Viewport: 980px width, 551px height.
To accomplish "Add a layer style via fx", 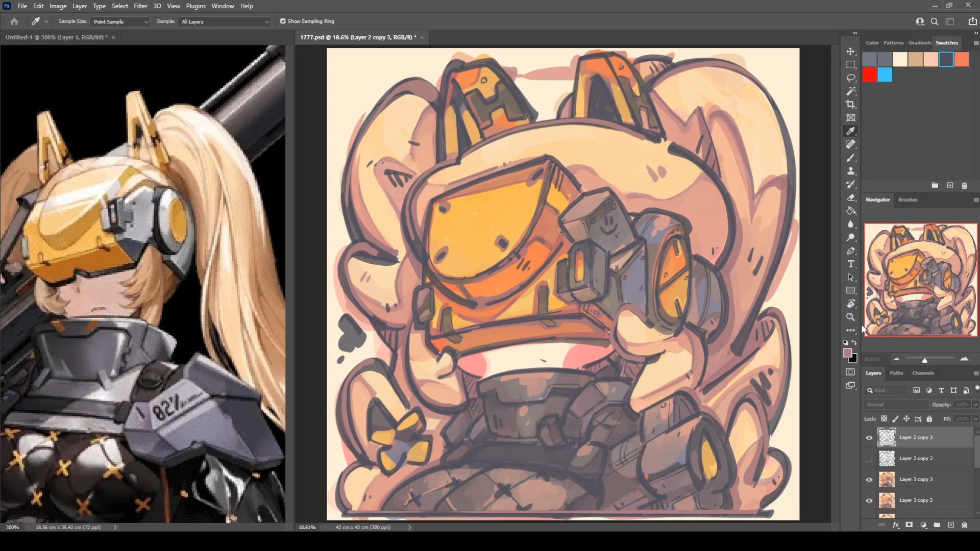I will (896, 525).
